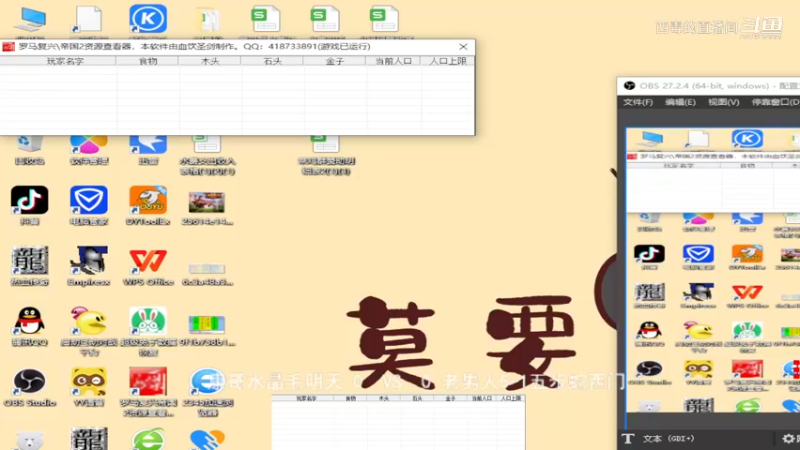Open the folder icon beside the Kugou shortcut
Screen dimensions: 800x450
click(207, 20)
